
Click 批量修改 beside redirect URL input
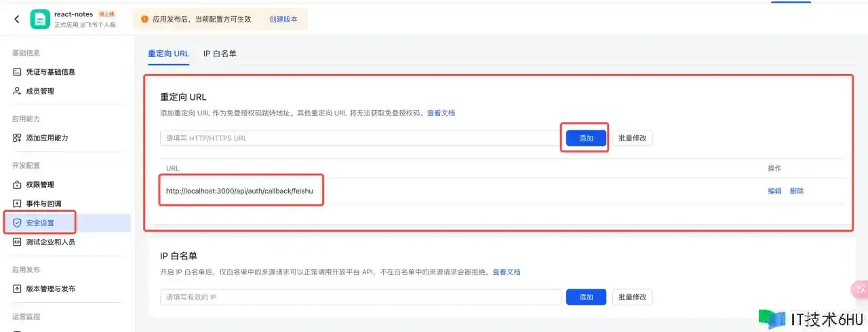(633, 138)
